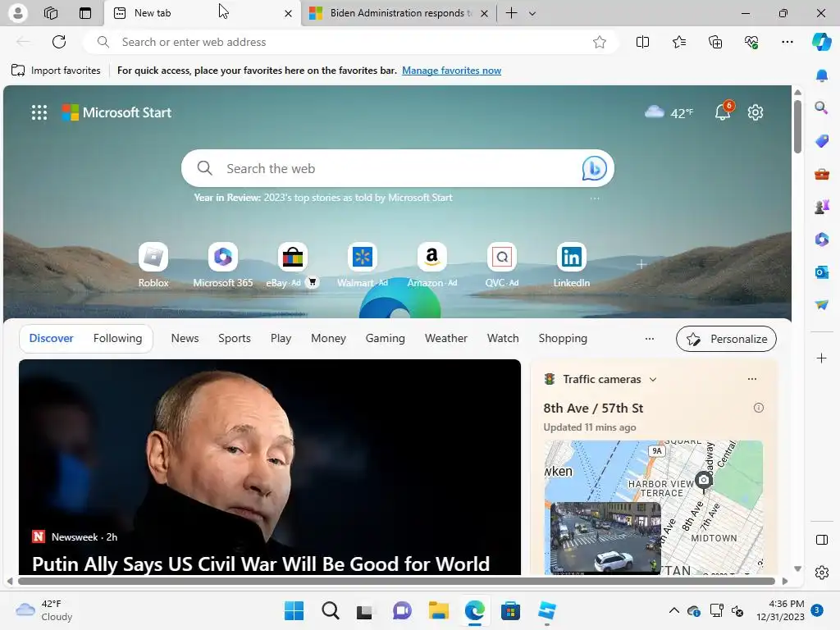The height and width of the screenshot is (630, 840).
Task: Open Putin Ally Says US Civil War headline
Action: coord(261,564)
